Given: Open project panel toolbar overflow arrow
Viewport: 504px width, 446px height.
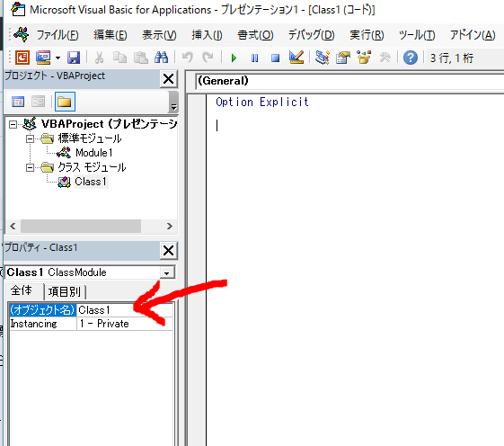Looking at the screenshot, I should tap(173, 103).
